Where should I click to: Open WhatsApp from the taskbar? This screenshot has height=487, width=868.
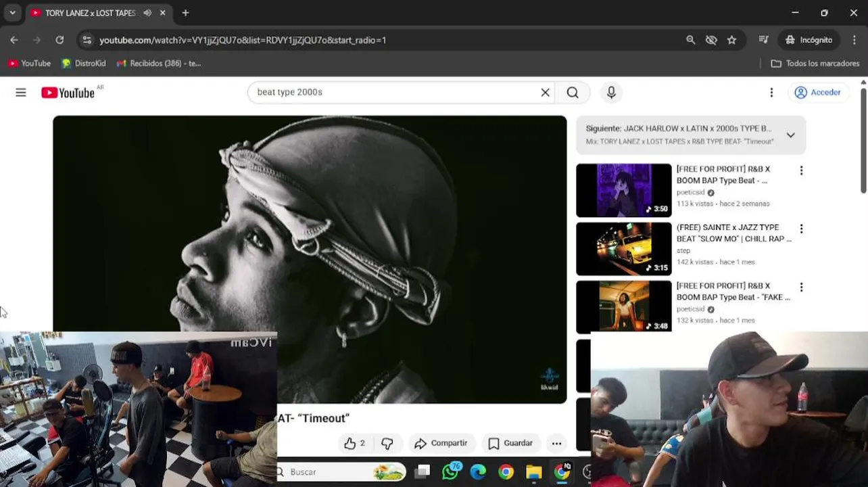click(x=450, y=472)
